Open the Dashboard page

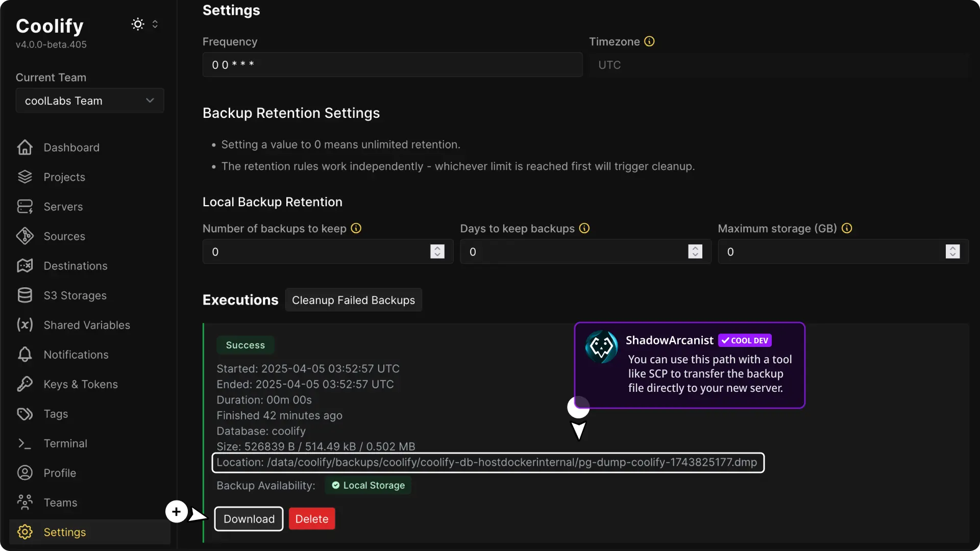(71, 147)
